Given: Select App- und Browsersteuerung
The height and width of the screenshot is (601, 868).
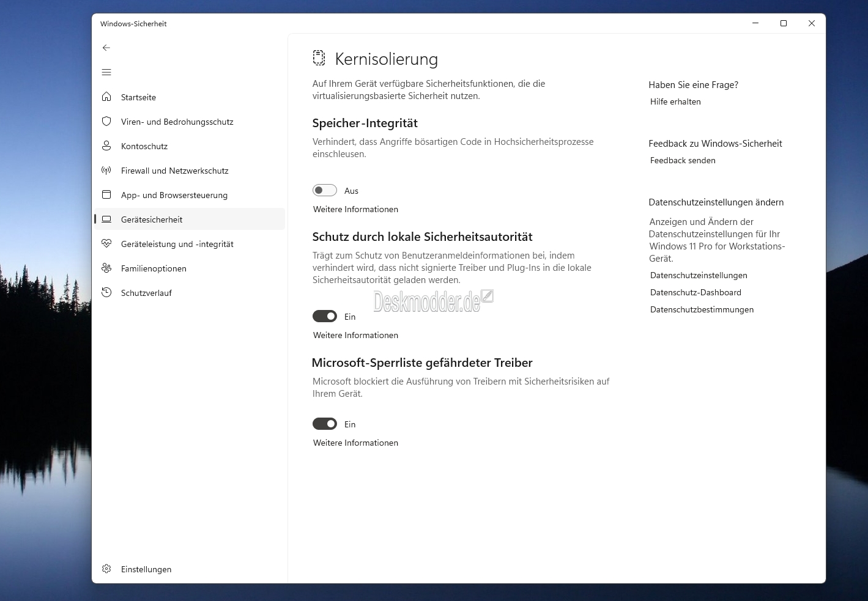Looking at the screenshot, I should tap(190, 195).
